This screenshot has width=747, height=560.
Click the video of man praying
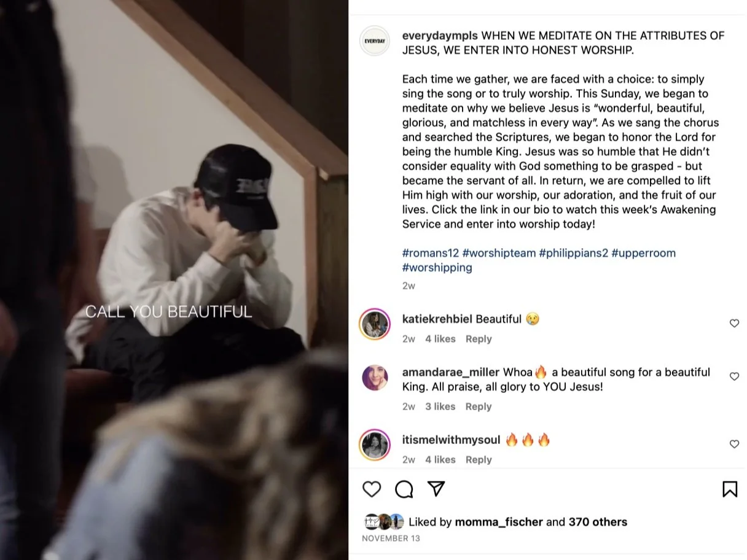coord(174,280)
